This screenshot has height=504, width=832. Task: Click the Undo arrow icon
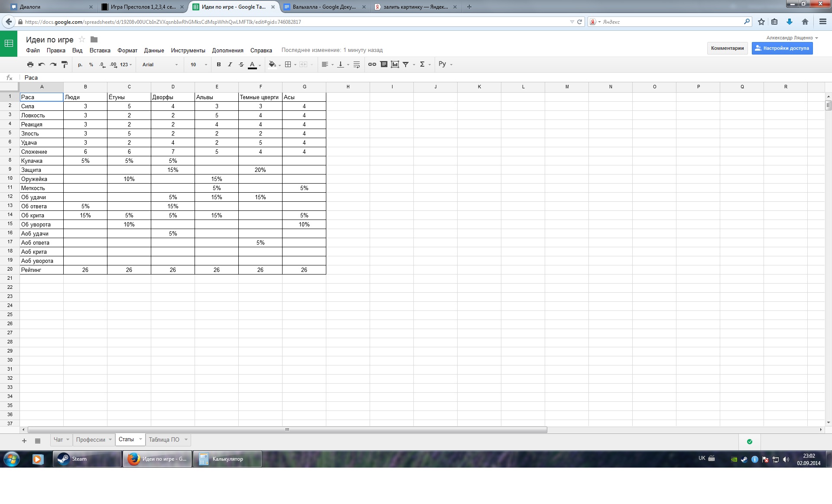(x=42, y=65)
